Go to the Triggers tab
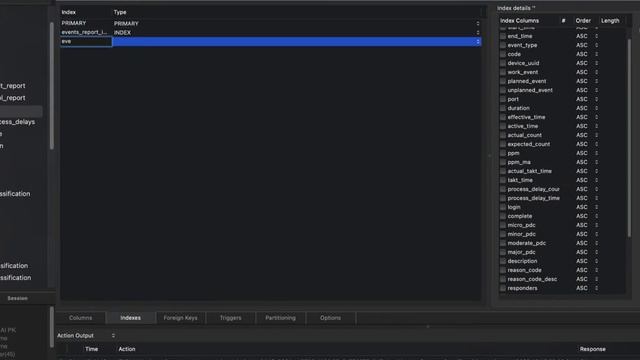The height and width of the screenshot is (360, 640). (231, 318)
